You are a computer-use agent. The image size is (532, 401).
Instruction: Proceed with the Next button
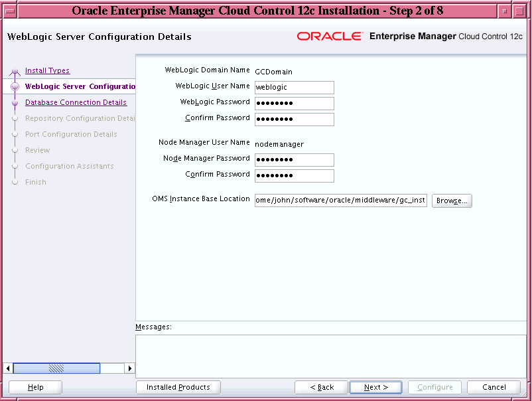click(x=375, y=387)
